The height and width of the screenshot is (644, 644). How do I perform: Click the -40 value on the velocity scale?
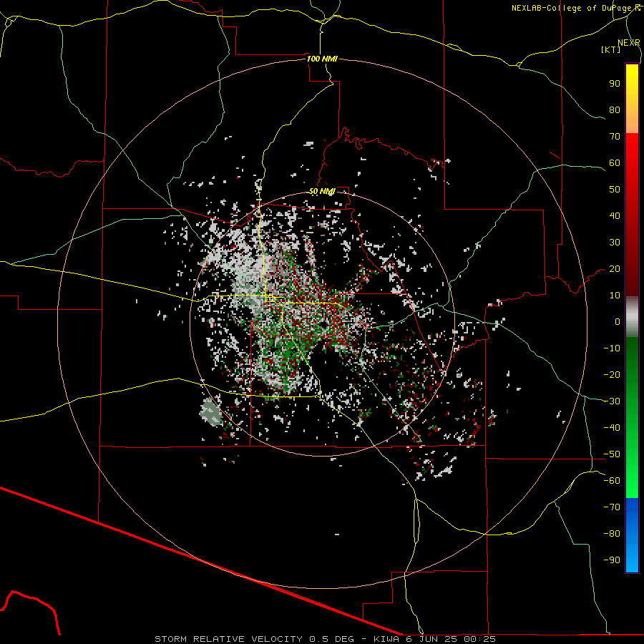coord(612,428)
